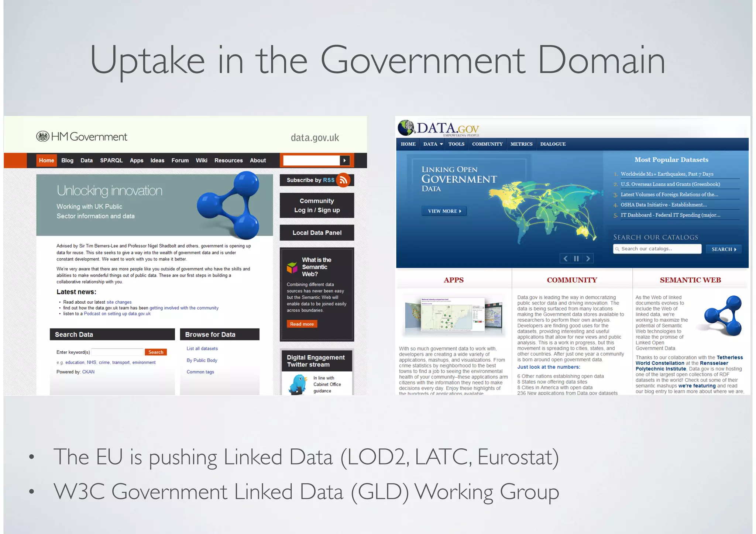Open the Wiki menu item

202,161
